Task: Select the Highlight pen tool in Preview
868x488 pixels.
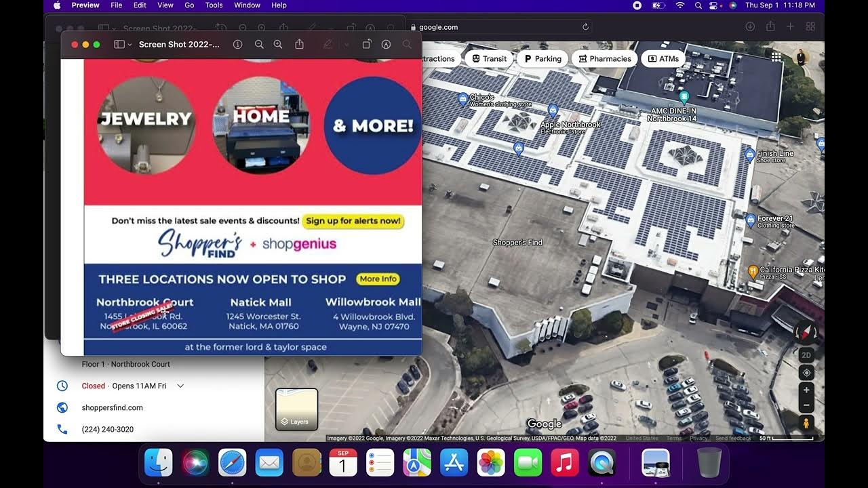Action: [328, 44]
